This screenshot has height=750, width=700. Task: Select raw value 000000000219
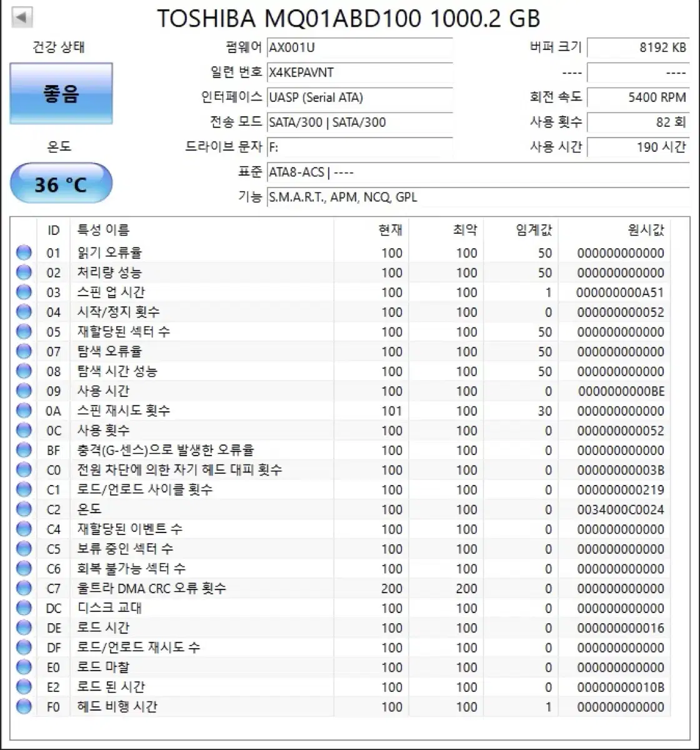click(621, 490)
